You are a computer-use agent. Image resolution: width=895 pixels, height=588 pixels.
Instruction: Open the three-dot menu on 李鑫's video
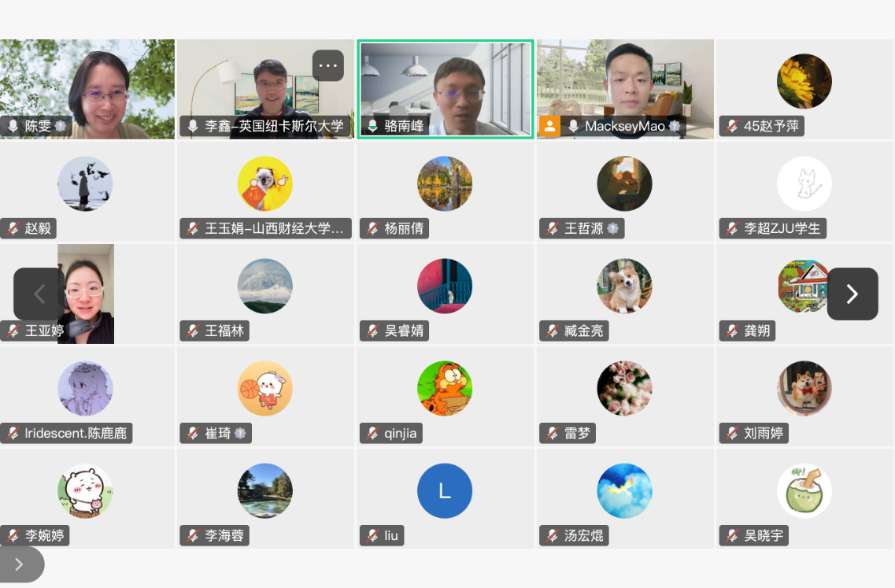328,65
